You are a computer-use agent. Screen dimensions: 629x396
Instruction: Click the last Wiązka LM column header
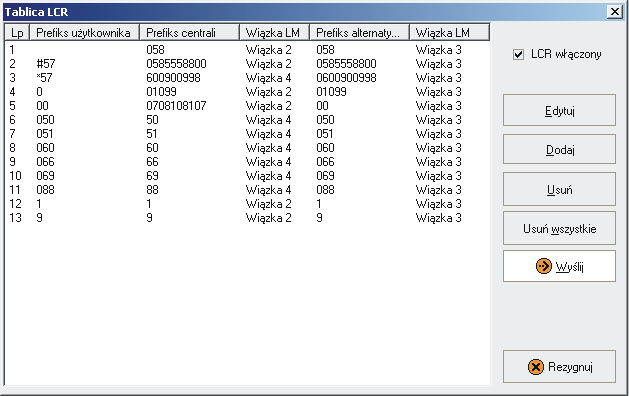449,32
